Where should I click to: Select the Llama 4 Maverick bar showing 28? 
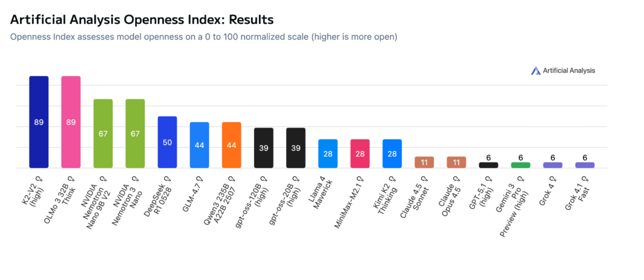pos(328,154)
